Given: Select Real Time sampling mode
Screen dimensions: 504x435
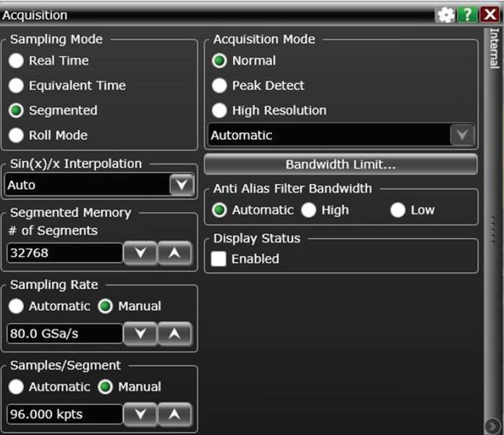Looking at the screenshot, I should point(16,61).
